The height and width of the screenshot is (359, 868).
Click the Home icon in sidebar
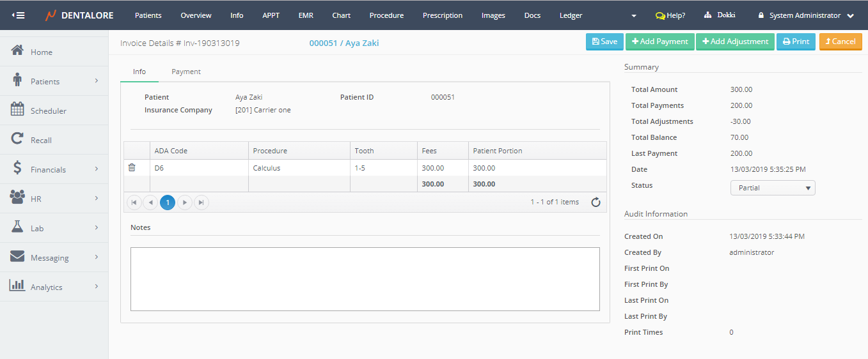click(17, 51)
